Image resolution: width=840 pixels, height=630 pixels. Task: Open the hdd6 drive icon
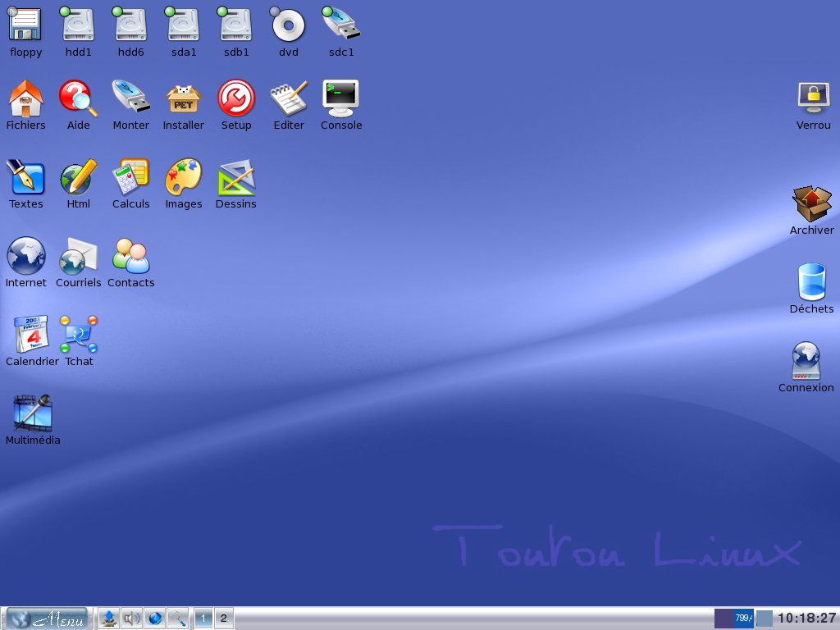(130, 25)
